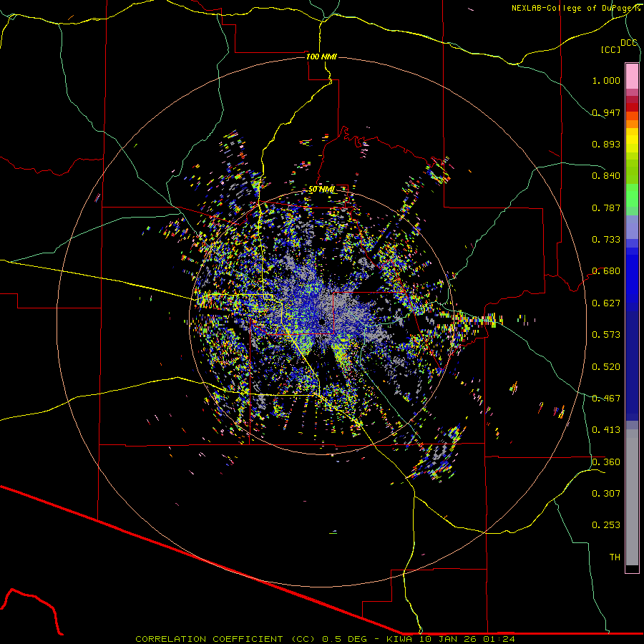
Task: Click the 0.573 scale value
Action: click(606, 335)
